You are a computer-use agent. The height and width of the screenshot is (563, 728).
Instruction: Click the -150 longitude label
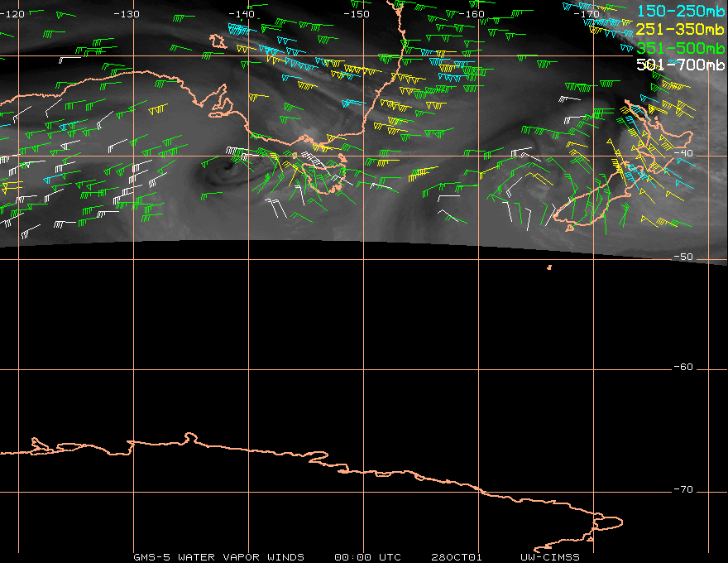pos(357,14)
